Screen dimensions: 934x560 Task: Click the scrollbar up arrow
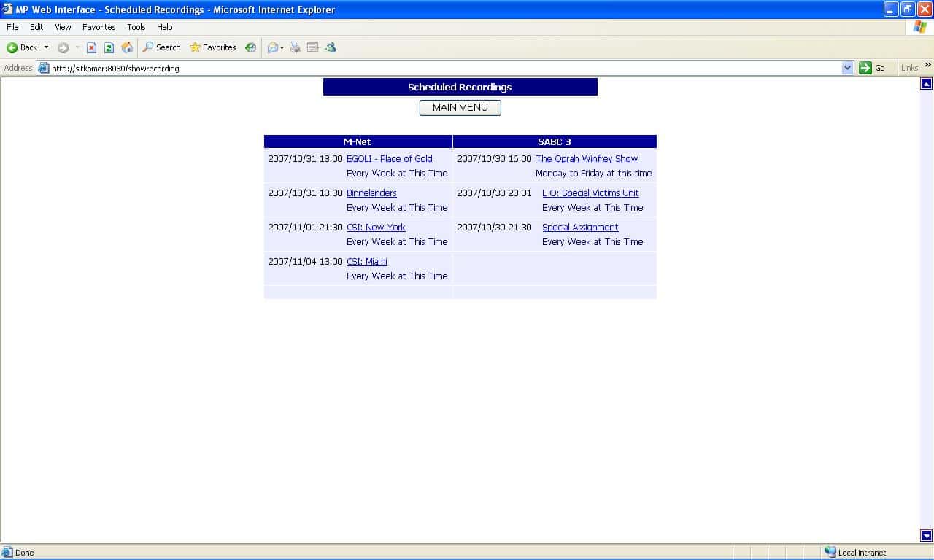point(927,84)
